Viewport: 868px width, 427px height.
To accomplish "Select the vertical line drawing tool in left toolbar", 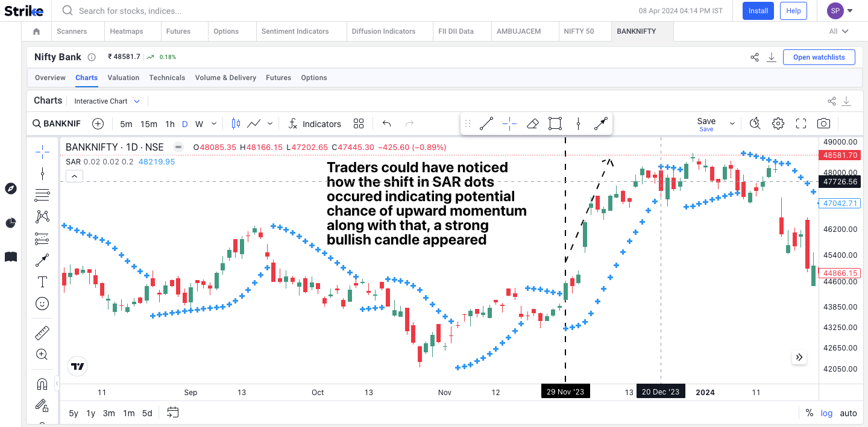I will coord(42,174).
